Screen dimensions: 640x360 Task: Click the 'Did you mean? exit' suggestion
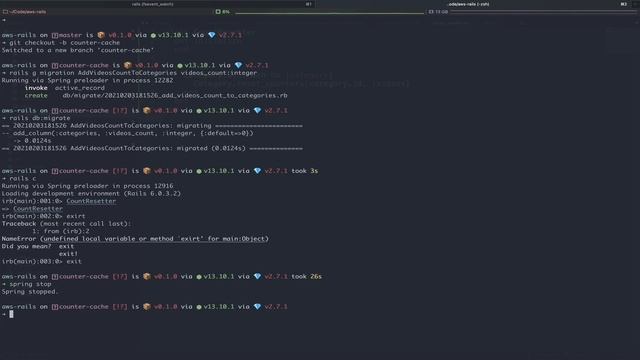point(38,247)
